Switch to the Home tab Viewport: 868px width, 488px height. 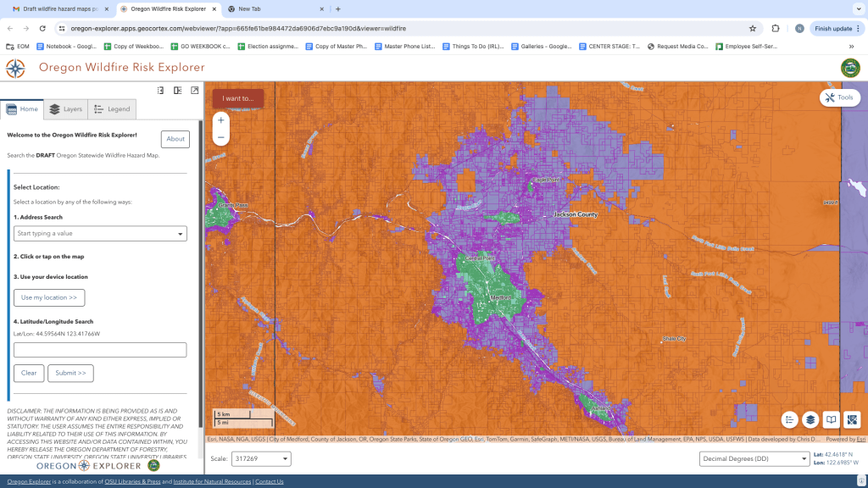pyautogui.click(x=22, y=109)
